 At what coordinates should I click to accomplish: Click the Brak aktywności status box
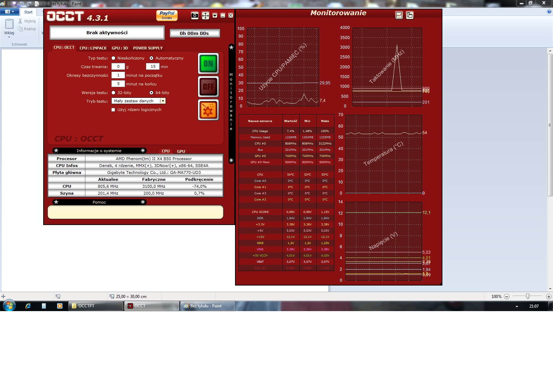107,33
